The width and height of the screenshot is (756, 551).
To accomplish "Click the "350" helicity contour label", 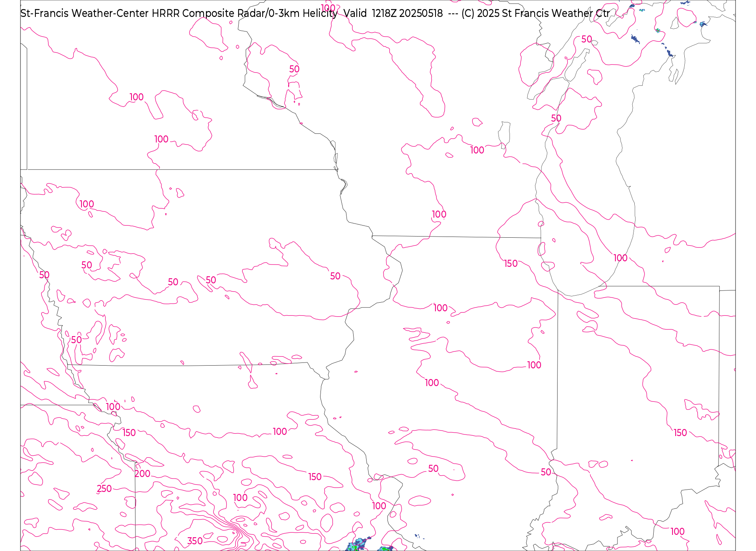I will pyautogui.click(x=195, y=541).
